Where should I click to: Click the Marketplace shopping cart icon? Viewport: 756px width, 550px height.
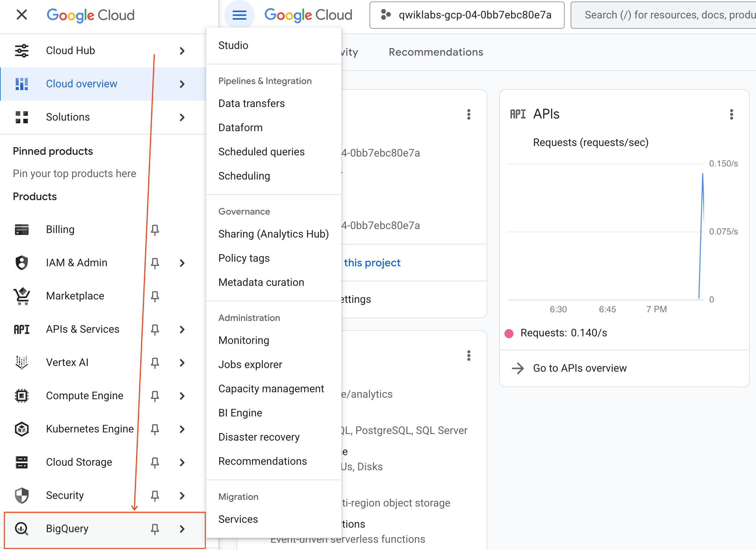coord(21,296)
